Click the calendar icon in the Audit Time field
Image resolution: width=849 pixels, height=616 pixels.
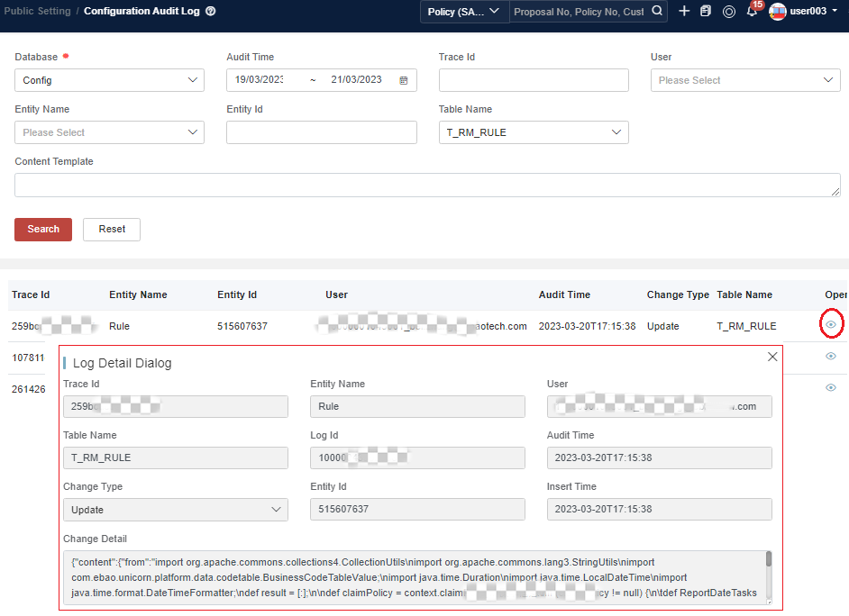pyautogui.click(x=405, y=79)
